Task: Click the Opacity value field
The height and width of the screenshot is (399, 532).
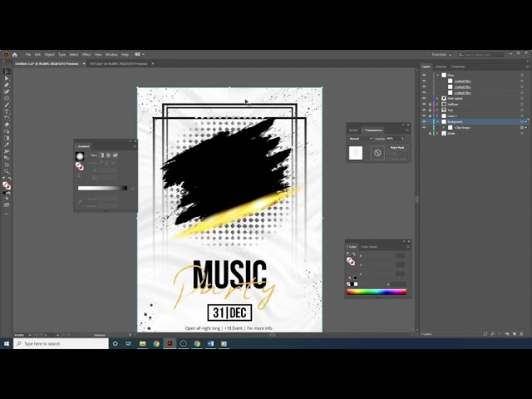Action: [x=393, y=139]
